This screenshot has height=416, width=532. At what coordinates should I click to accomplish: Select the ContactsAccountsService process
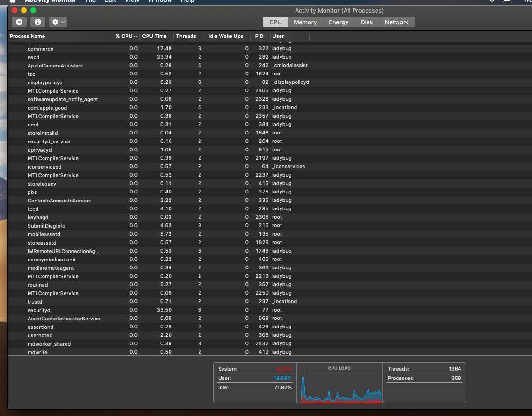(x=270, y=200)
